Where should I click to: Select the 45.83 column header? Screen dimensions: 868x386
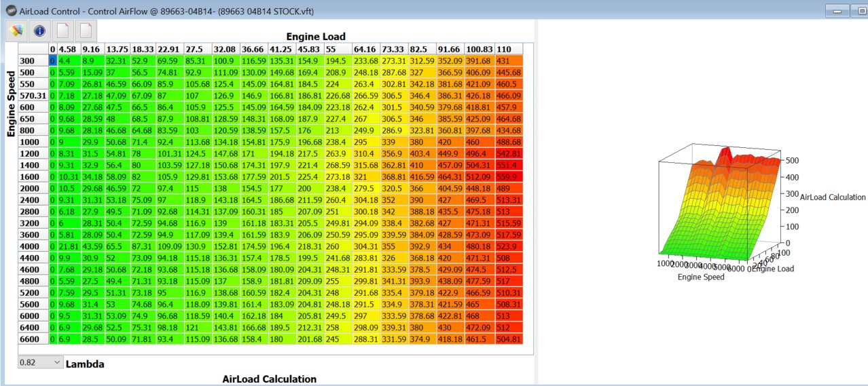pyautogui.click(x=310, y=50)
